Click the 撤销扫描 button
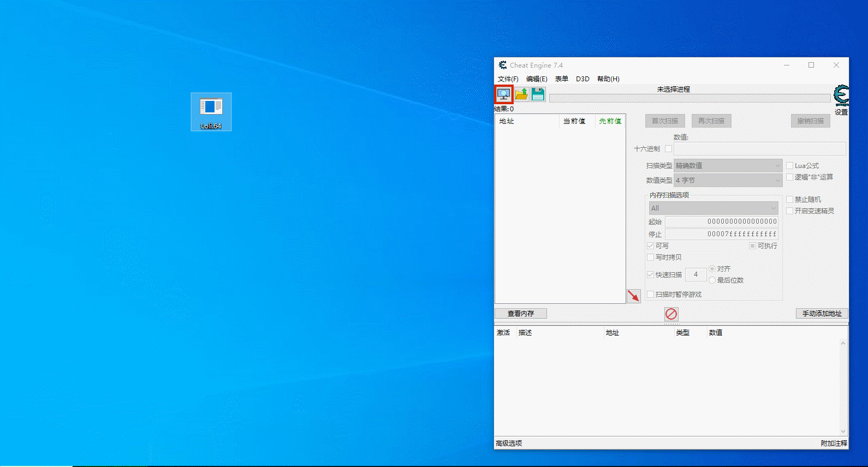This screenshot has height=467, width=868. pos(811,121)
